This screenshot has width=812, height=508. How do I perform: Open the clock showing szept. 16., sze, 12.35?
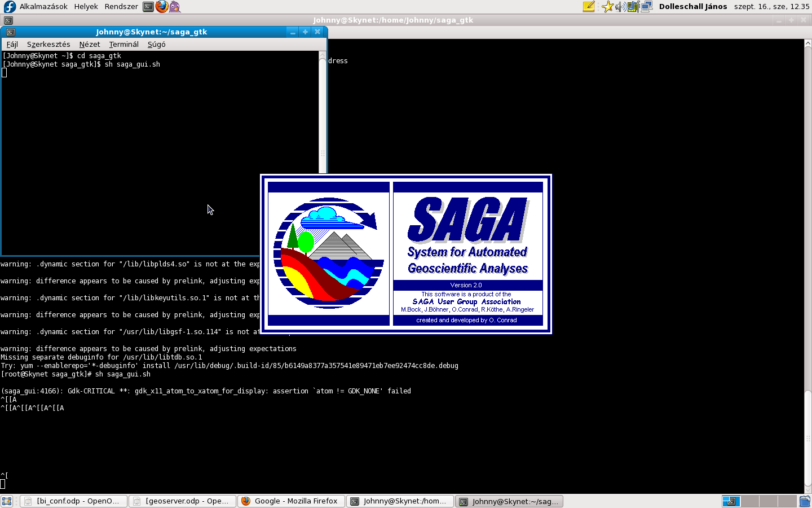click(771, 6)
